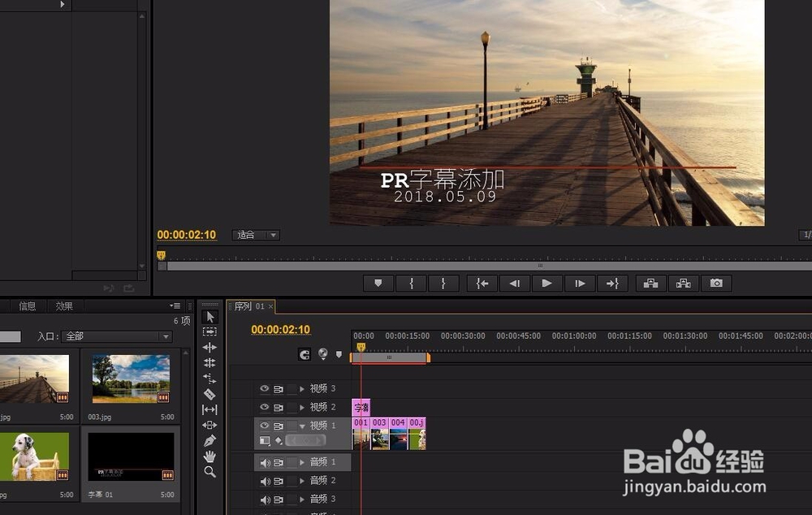This screenshot has height=515, width=812.
Task: Select the Track Select tool
Action: pyautogui.click(x=209, y=331)
